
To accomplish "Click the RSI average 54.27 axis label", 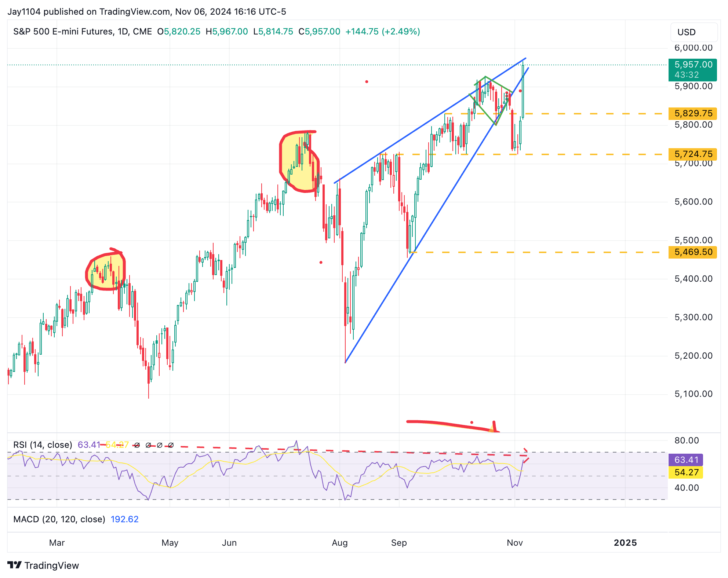I will point(686,472).
